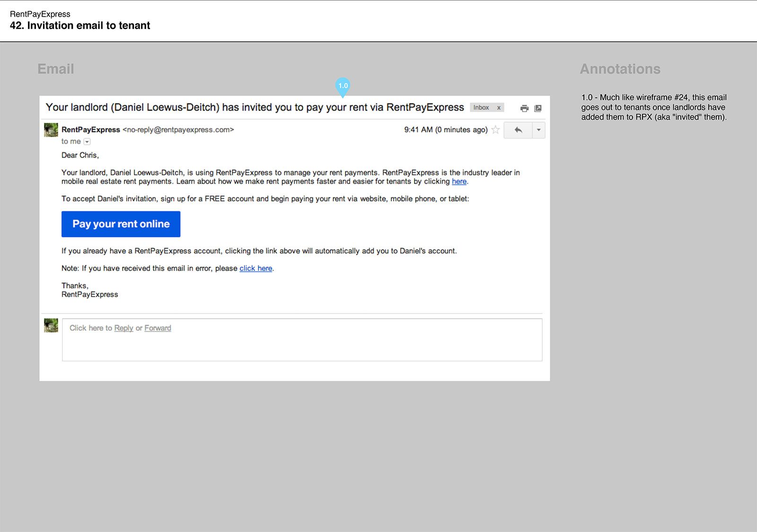Click the Inbox label tag

tap(481, 108)
